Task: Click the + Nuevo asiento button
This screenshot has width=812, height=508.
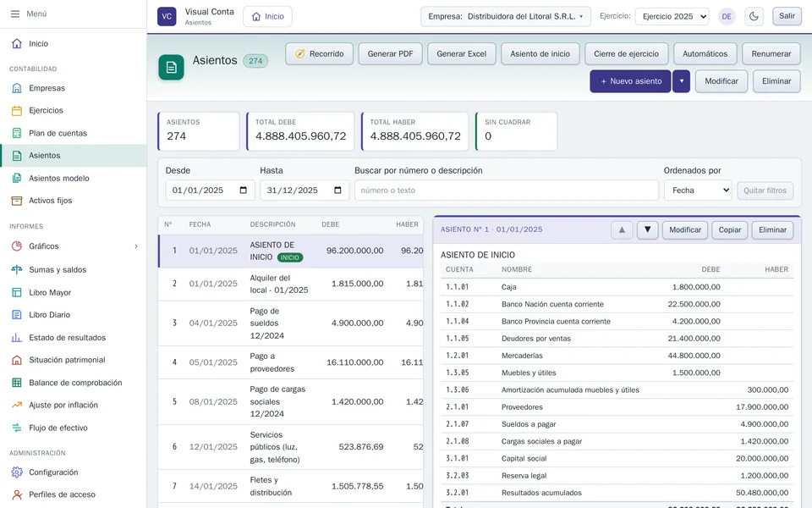Action: (x=630, y=81)
